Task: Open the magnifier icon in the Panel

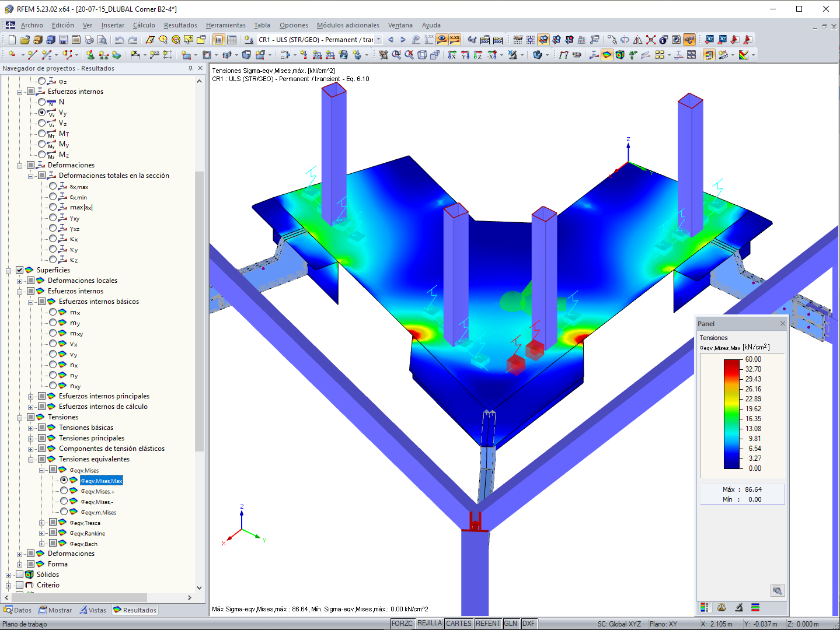Action: pos(777,590)
